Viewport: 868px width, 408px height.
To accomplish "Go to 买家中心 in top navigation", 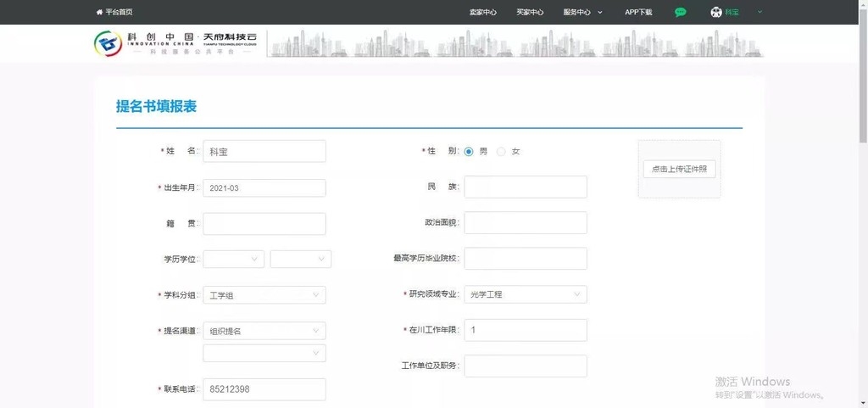I will coord(530,12).
